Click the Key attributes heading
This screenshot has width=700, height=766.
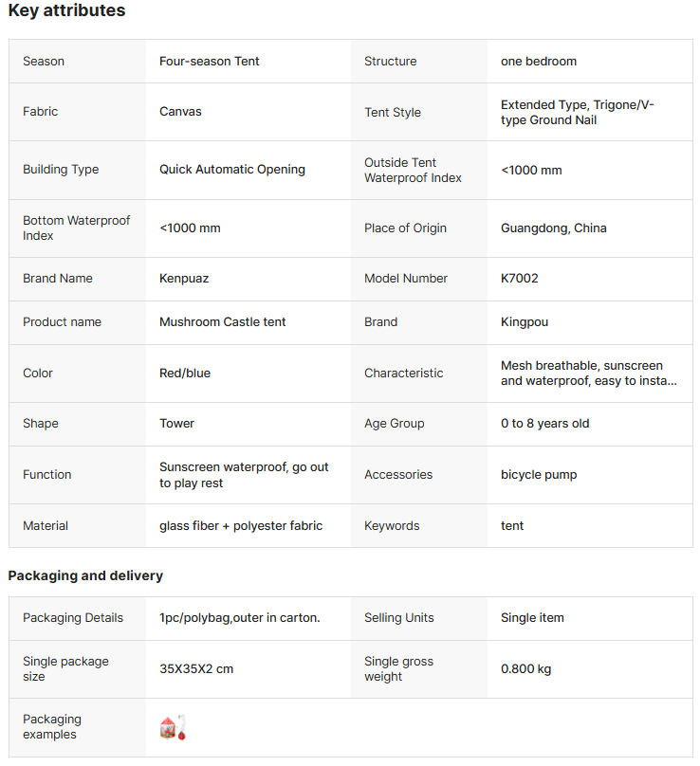(66, 11)
